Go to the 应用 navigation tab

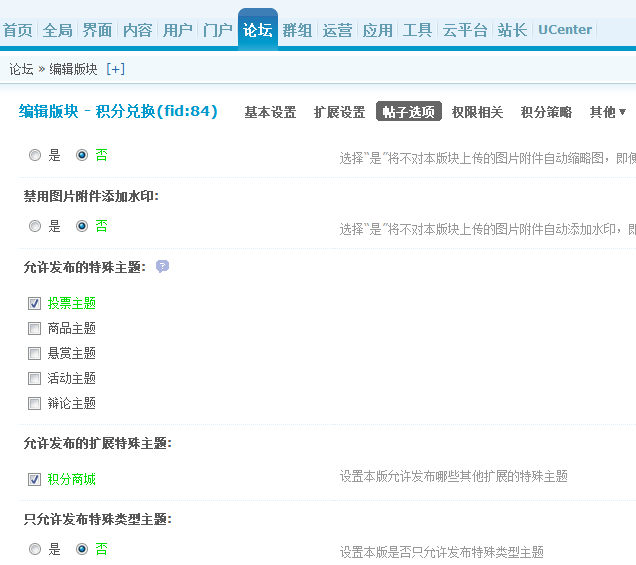point(378,30)
